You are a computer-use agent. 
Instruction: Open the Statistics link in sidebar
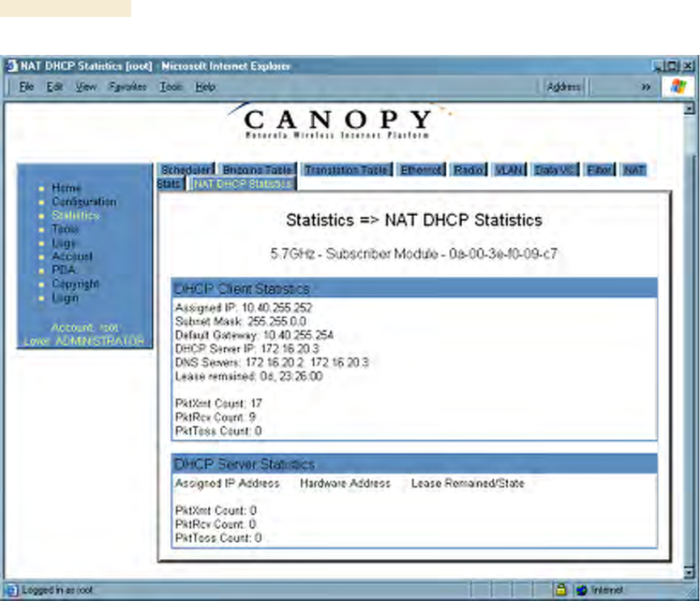pyautogui.click(x=75, y=215)
